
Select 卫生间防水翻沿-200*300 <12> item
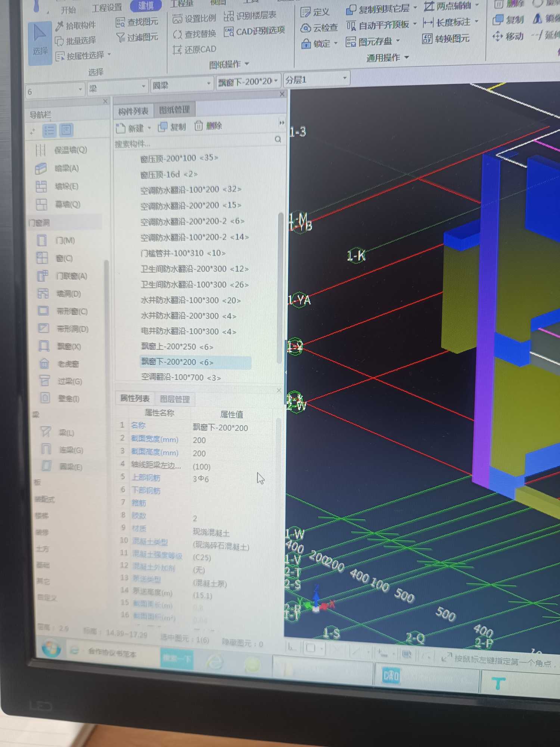pyautogui.click(x=195, y=269)
